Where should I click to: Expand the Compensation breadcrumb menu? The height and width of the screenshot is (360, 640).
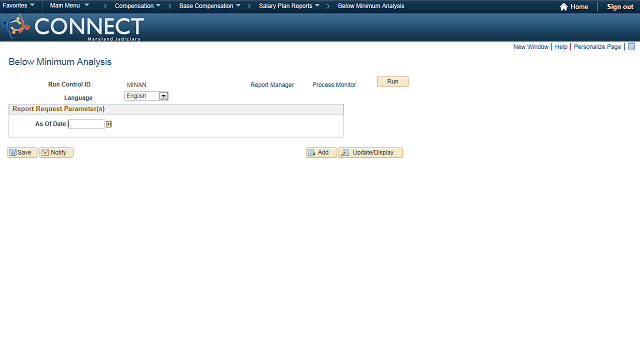[x=138, y=6]
